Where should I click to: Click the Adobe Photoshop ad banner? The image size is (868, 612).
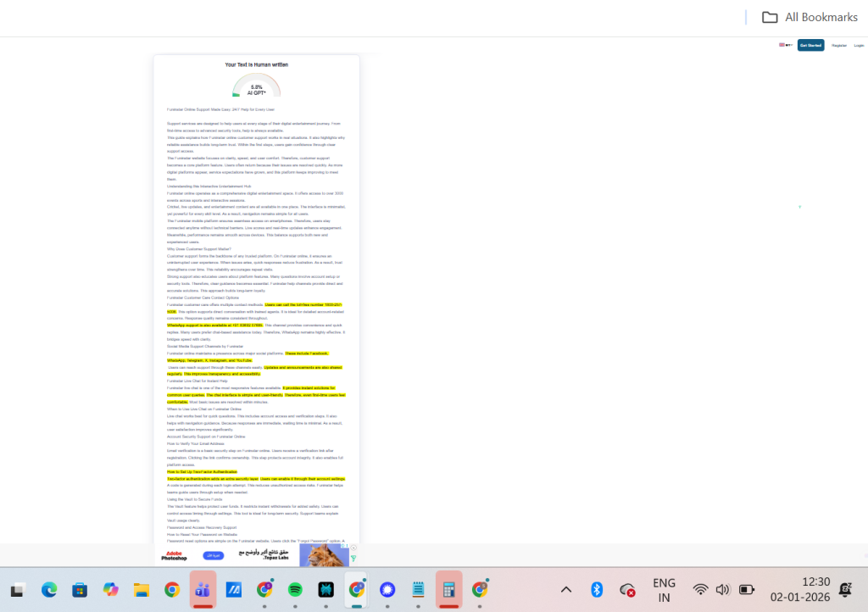(174, 555)
